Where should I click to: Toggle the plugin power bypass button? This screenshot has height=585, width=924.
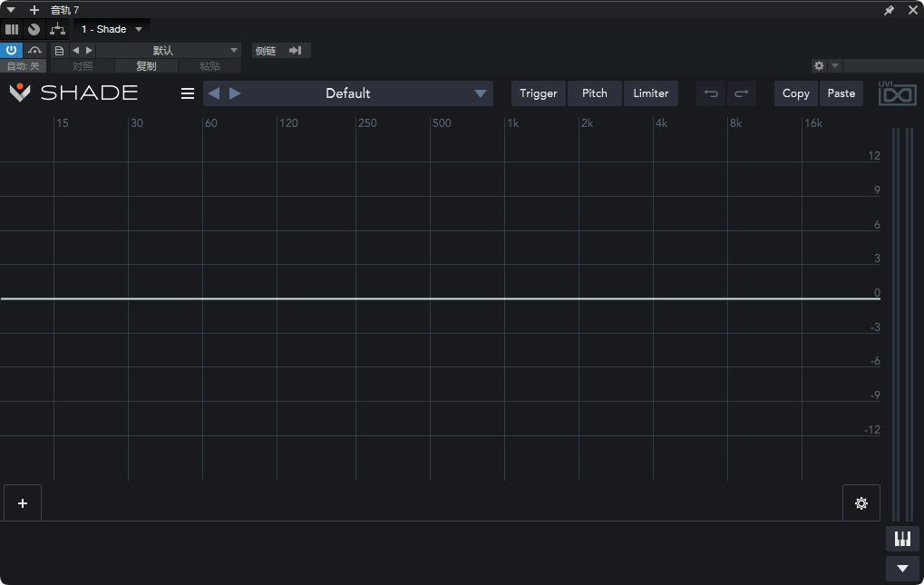pyautogui.click(x=11, y=50)
